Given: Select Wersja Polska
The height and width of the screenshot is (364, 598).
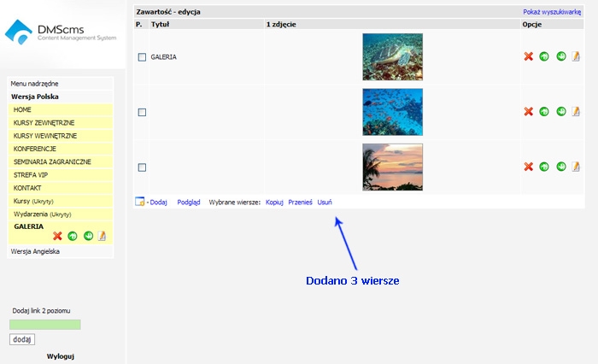Looking at the screenshot, I should (x=35, y=97).
